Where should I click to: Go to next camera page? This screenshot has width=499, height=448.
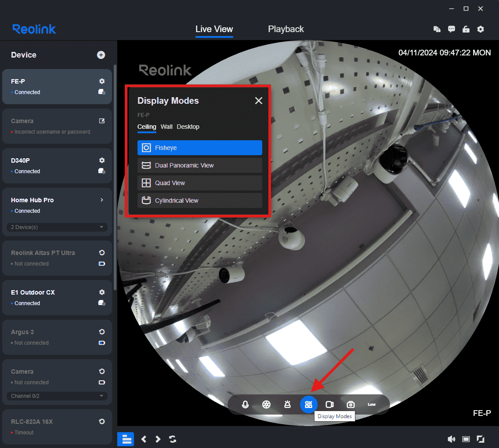[158, 439]
